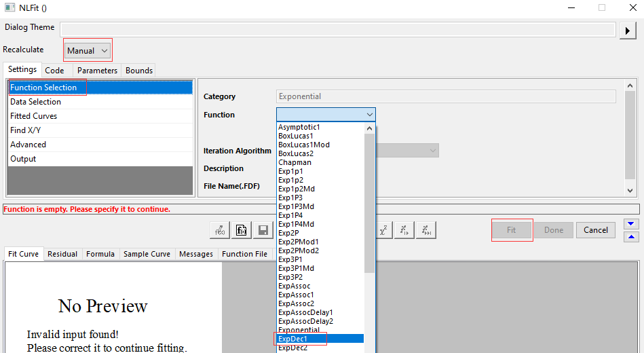Select Output in settings list
The width and height of the screenshot is (644, 353).
pyautogui.click(x=100, y=159)
